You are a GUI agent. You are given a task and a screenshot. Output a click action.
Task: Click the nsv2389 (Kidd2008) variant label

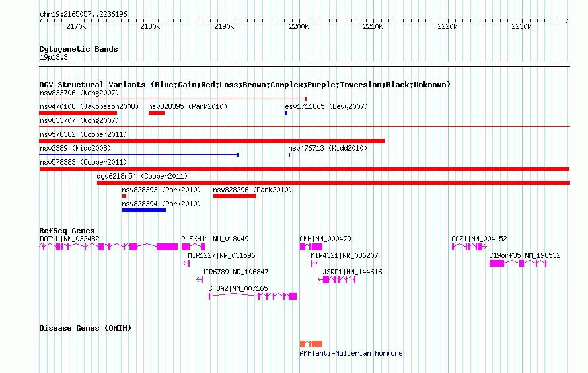(x=75, y=148)
